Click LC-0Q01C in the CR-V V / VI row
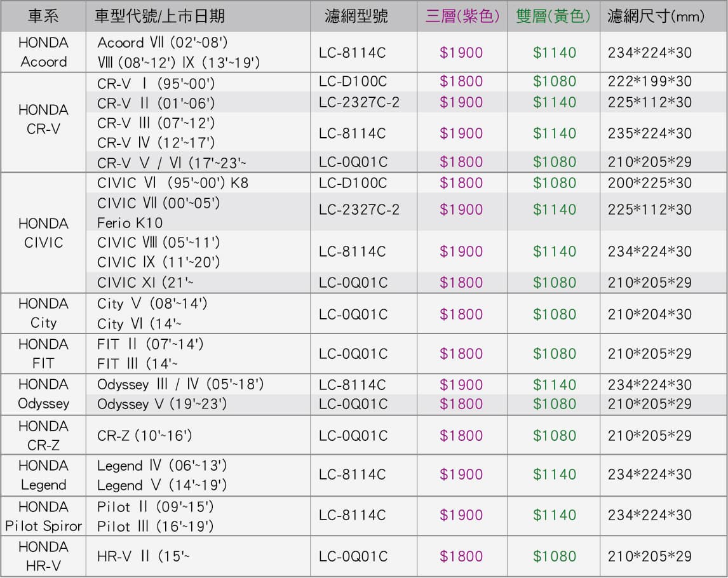 pyautogui.click(x=353, y=162)
